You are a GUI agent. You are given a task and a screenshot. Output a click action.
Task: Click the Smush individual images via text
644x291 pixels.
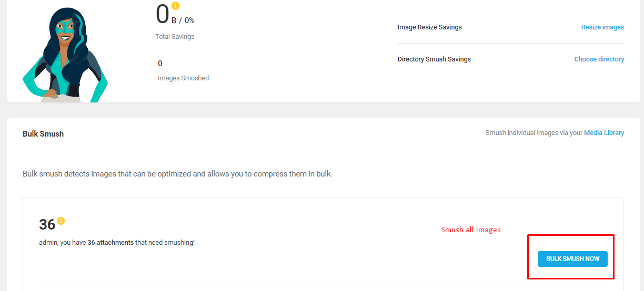click(x=534, y=133)
